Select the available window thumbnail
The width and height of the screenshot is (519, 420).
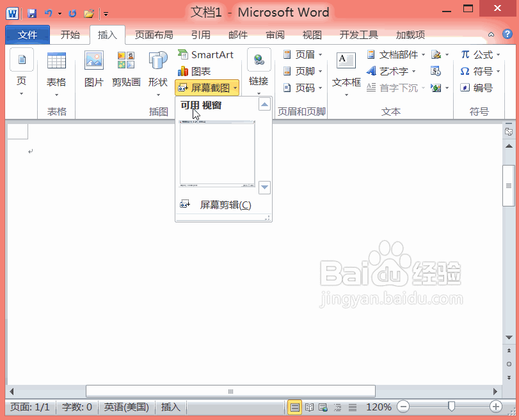pyautogui.click(x=217, y=154)
